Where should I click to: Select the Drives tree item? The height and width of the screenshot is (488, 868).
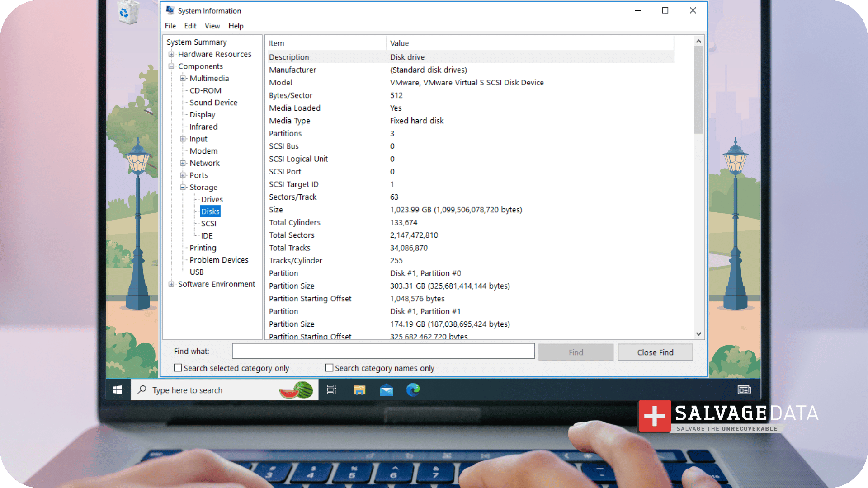[212, 199]
